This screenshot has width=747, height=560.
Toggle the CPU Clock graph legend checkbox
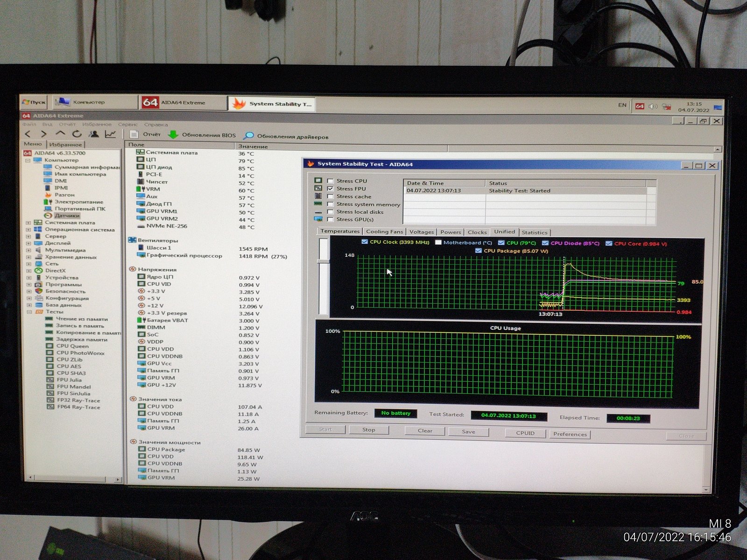pos(365,242)
